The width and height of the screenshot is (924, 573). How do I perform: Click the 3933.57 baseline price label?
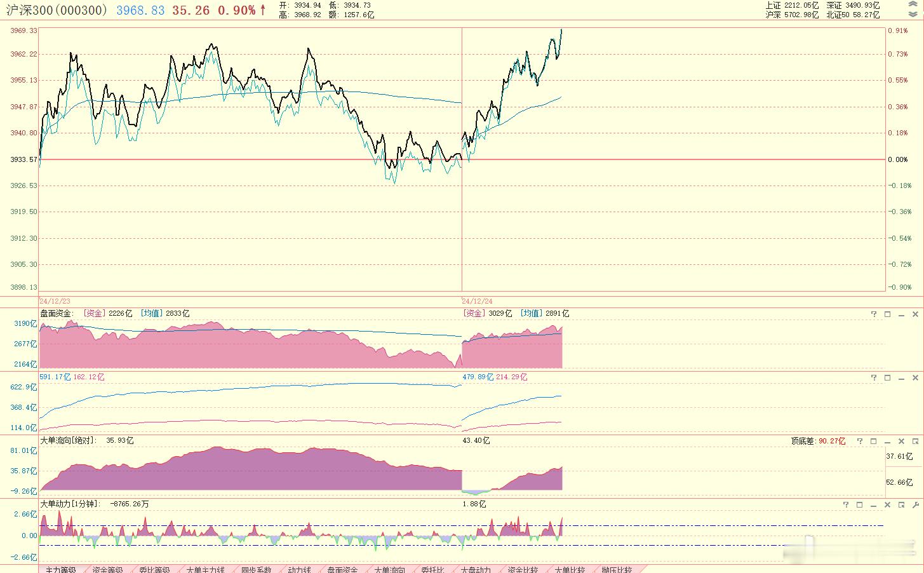coord(24,159)
